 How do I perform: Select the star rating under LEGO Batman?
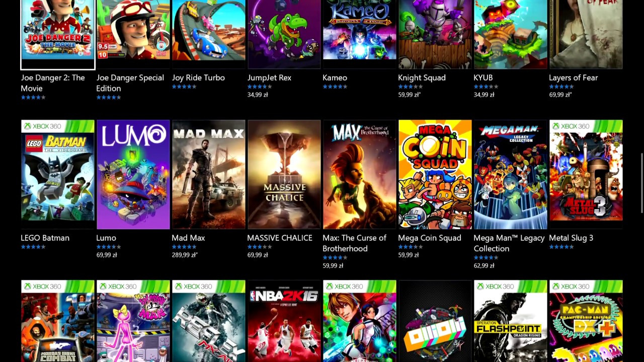click(x=33, y=247)
